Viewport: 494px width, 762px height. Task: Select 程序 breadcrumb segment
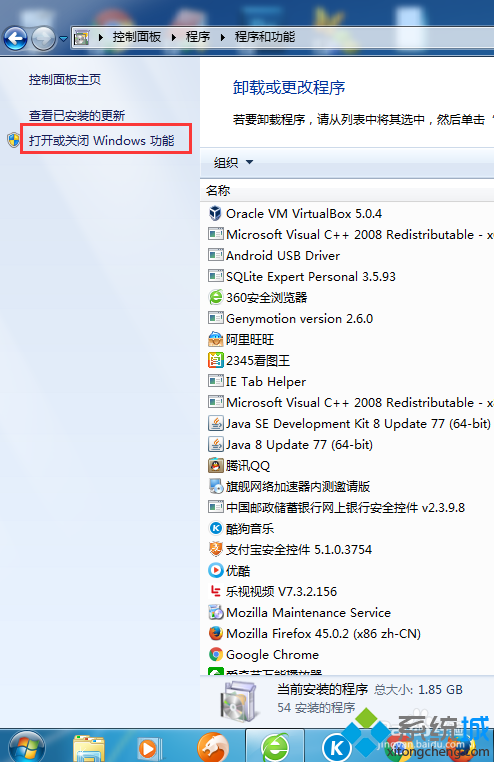click(198, 37)
